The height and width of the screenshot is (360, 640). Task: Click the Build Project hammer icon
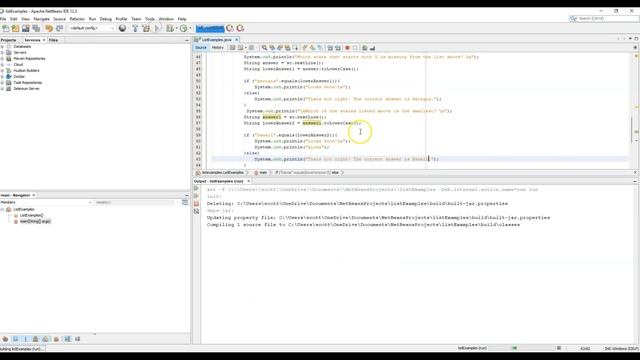[135, 28]
